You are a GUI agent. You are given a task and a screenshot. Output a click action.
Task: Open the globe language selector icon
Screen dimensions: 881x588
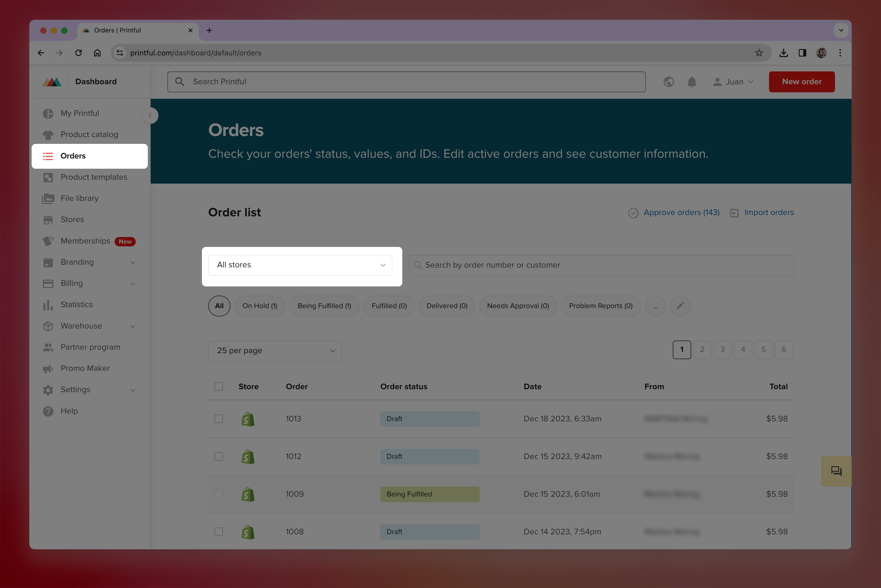(668, 82)
